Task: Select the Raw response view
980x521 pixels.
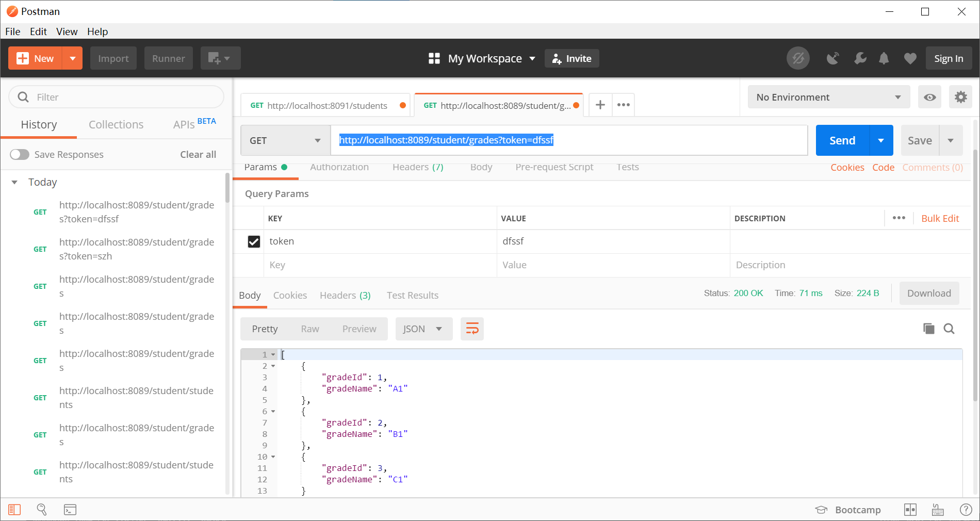Action: point(310,329)
